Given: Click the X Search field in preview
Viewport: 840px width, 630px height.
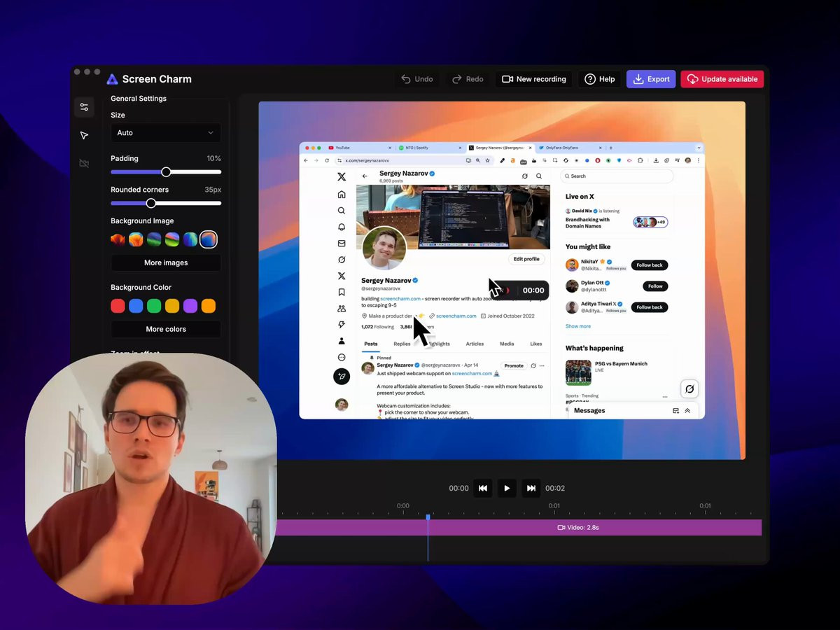Looking at the screenshot, I should pos(617,176).
